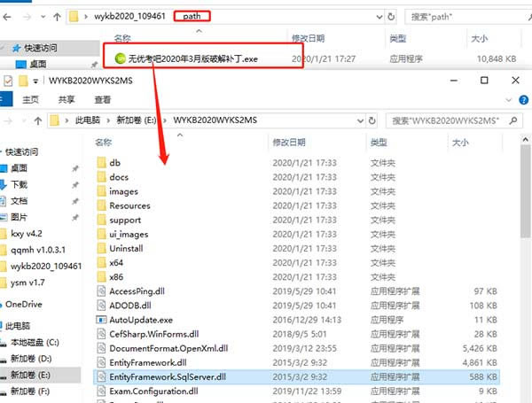Go back in the path window
The image size is (532, 403).
click(7, 17)
